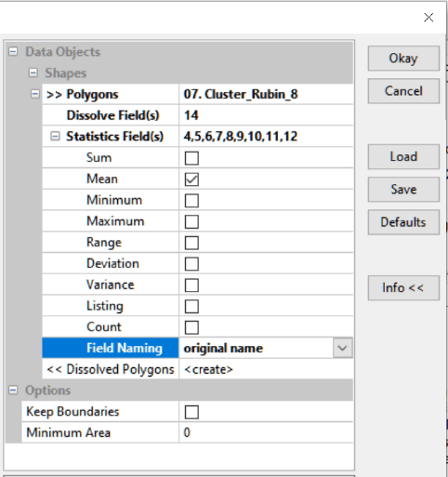This screenshot has height=477, width=448.
Task: Click Load to load parameter settings
Action: [x=403, y=156]
